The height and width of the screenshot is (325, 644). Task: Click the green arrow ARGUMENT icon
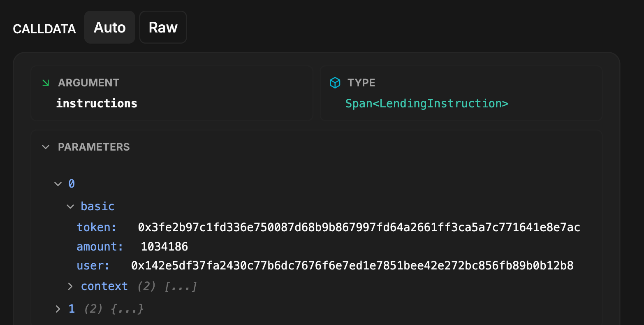tap(46, 83)
